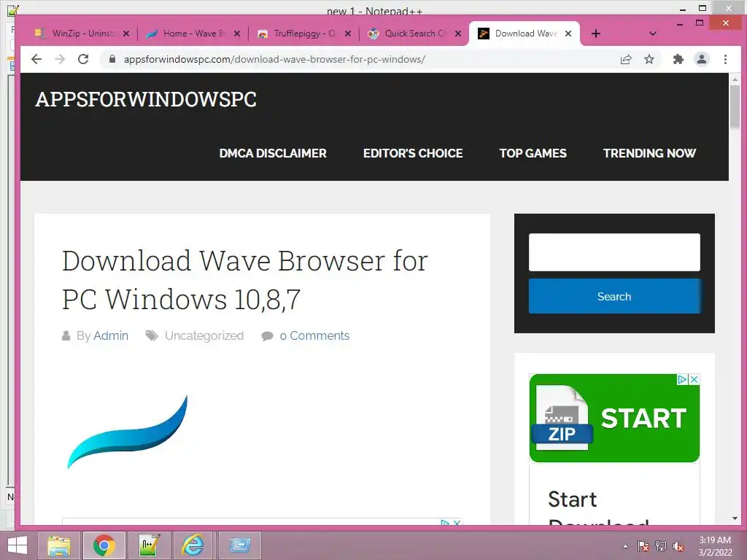The height and width of the screenshot is (560, 747).
Task: Click the sidebar search text field
Action: point(614,252)
